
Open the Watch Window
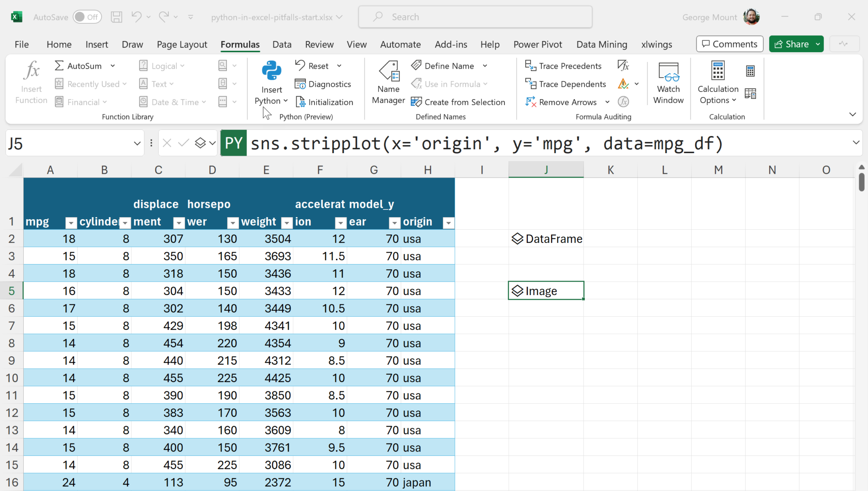(x=668, y=82)
